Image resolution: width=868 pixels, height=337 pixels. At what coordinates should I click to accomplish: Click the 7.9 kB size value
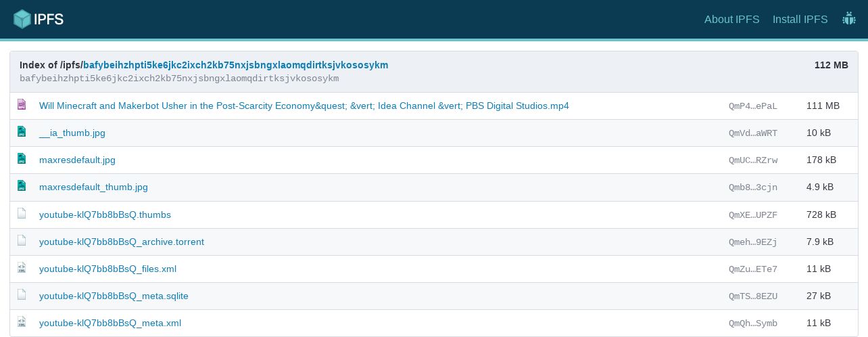coord(820,242)
